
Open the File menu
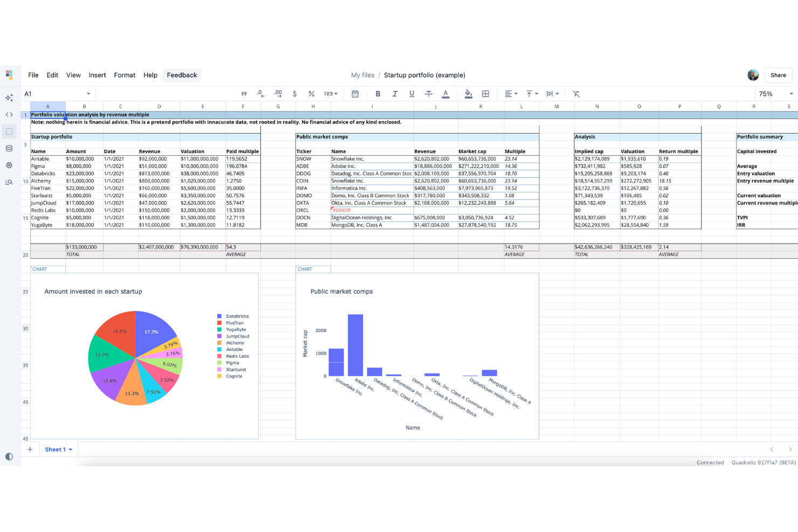(x=33, y=75)
